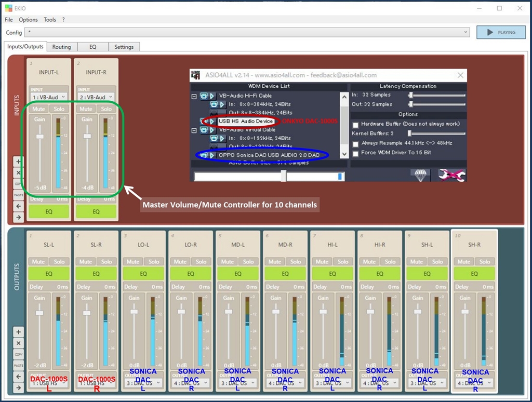Collapse the VB-Audio Hi-Fi Cable tree node
The height and width of the screenshot is (402, 532).
[x=194, y=96]
